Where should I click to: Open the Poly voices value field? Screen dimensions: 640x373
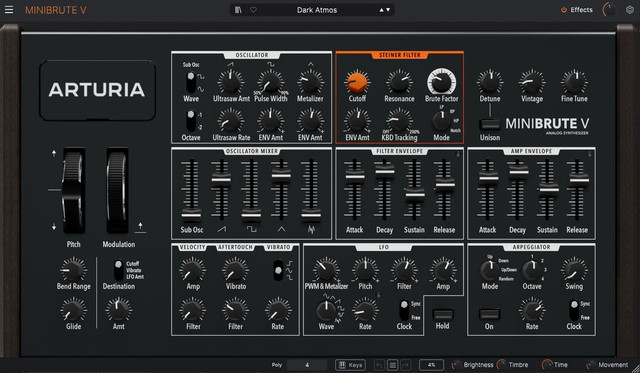pos(307,365)
